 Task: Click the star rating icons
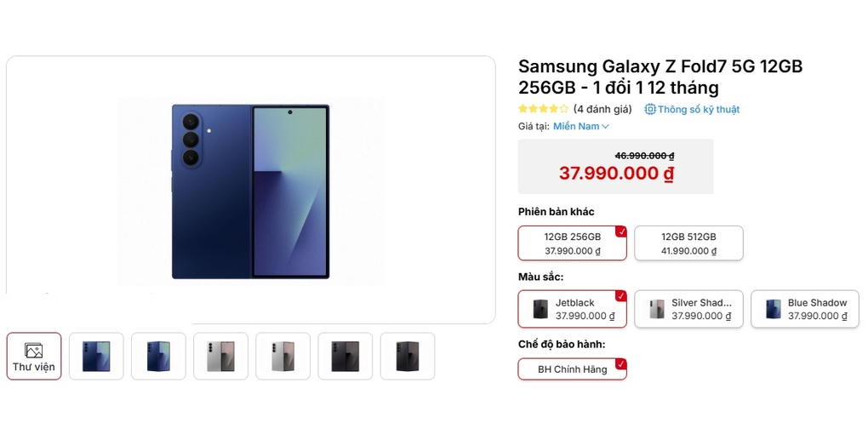[543, 109]
